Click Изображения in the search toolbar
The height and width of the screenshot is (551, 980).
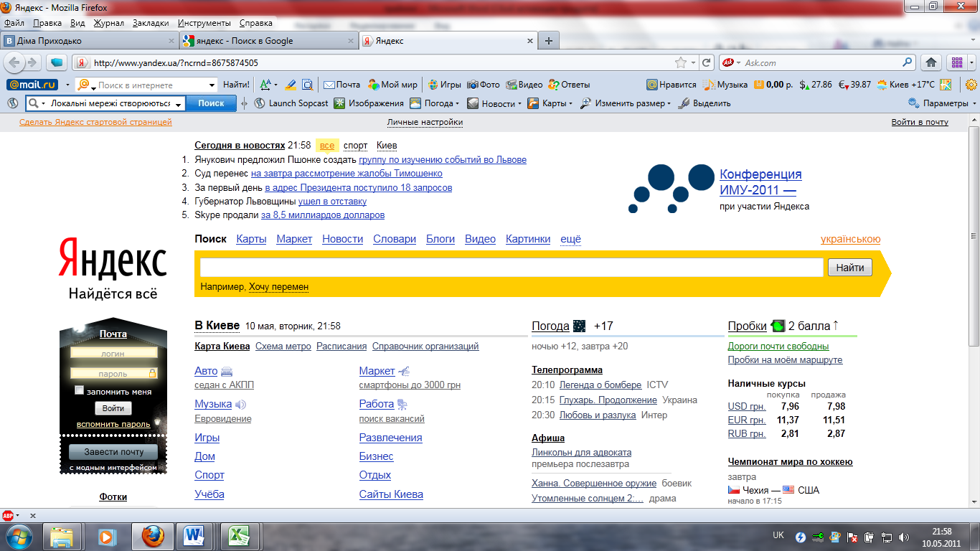[x=369, y=103]
